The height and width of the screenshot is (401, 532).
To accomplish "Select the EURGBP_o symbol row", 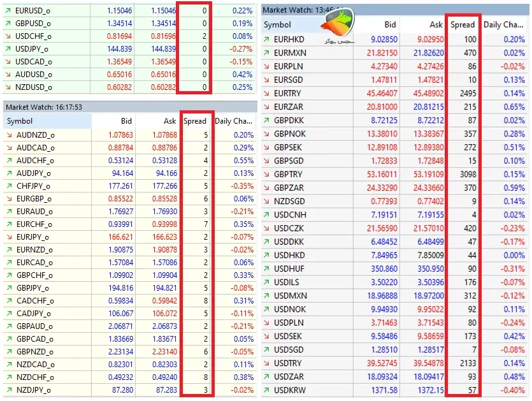I will coord(130,199).
